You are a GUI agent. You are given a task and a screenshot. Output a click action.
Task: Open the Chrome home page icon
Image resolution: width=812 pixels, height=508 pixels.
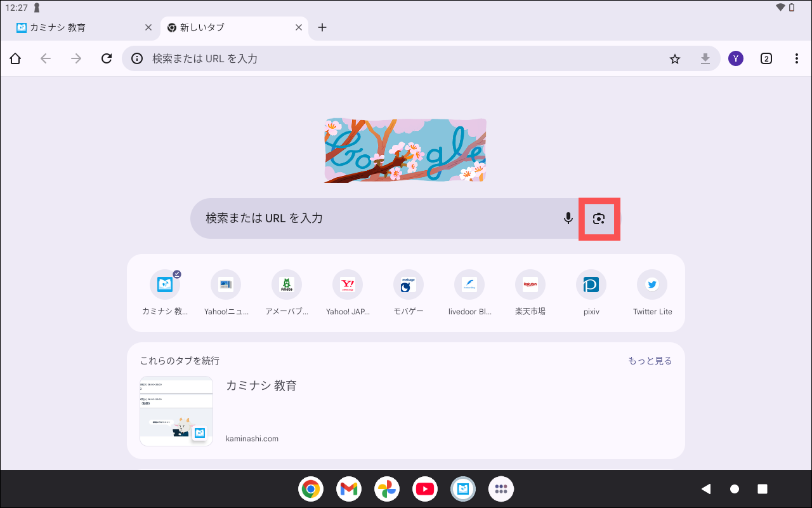pyautogui.click(x=15, y=58)
